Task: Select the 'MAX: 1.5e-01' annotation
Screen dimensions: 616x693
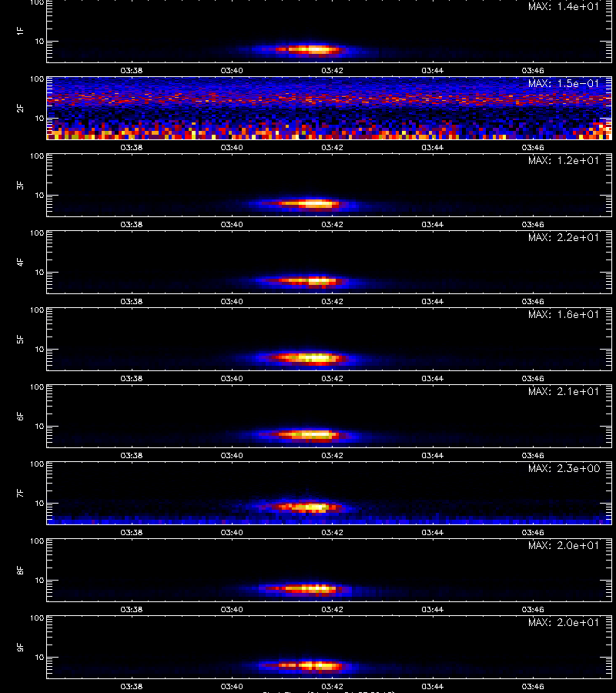Action: click(564, 83)
